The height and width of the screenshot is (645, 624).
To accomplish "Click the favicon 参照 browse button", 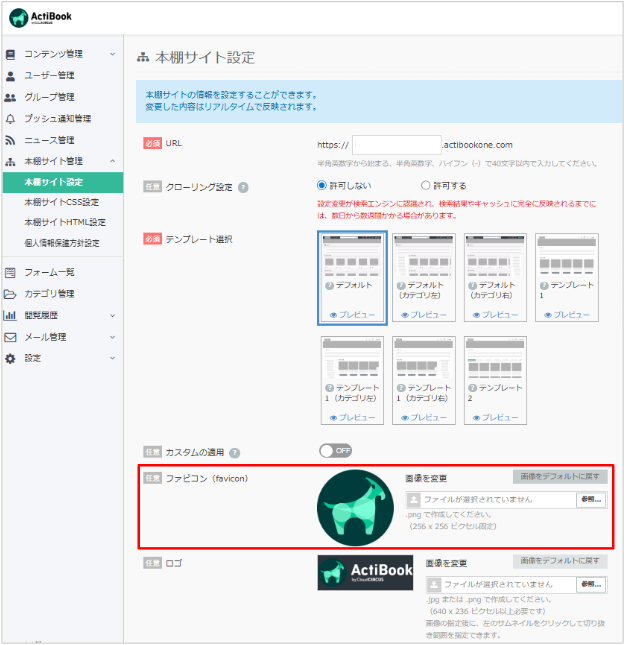I will (x=590, y=499).
